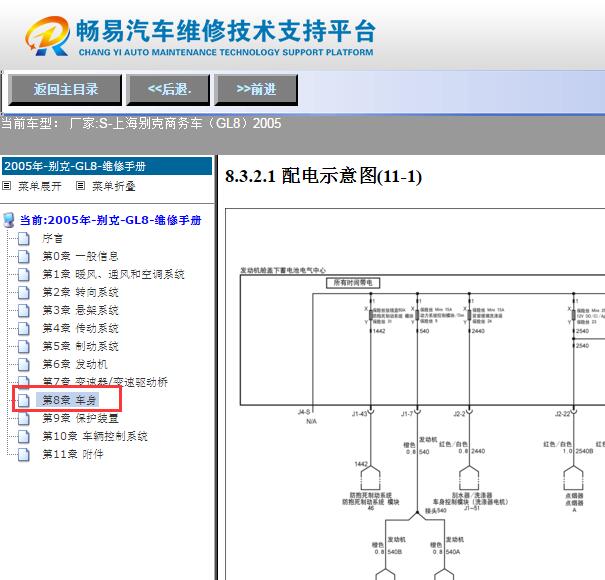Click the 菜单折叠 list icon
This screenshot has height=580, width=605.
[x=80, y=186]
